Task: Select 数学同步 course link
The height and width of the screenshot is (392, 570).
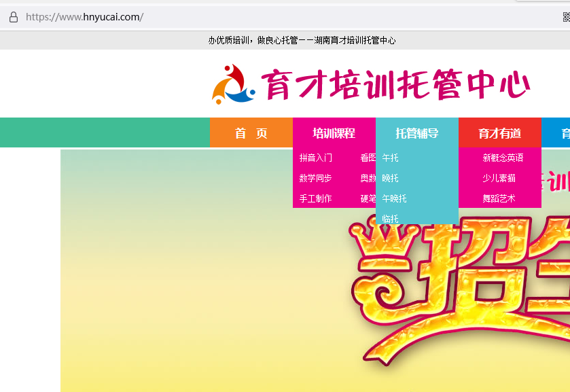Action: click(316, 178)
